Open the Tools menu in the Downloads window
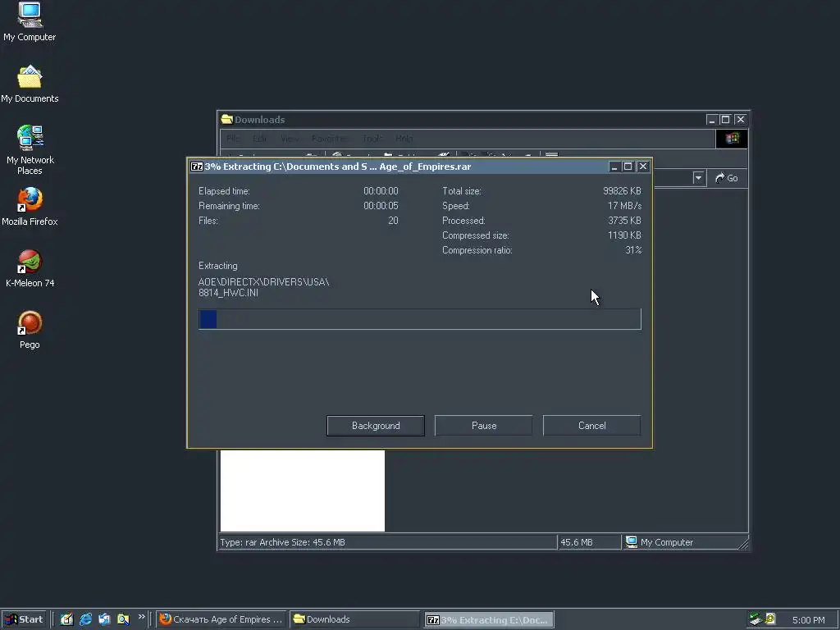Image resolution: width=840 pixels, height=630 pixels. pos(372,139)
